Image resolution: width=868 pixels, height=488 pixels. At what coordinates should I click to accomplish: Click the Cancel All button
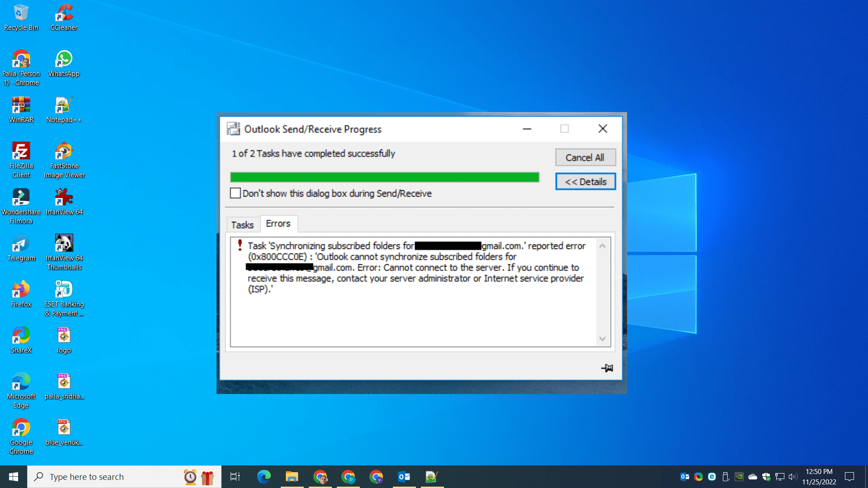point(585,157)
